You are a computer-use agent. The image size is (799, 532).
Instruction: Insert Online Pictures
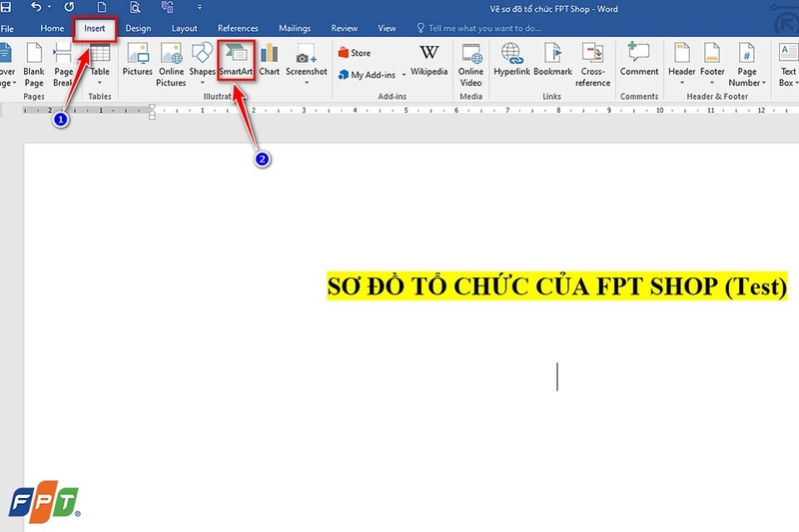[x=171, y=65]
